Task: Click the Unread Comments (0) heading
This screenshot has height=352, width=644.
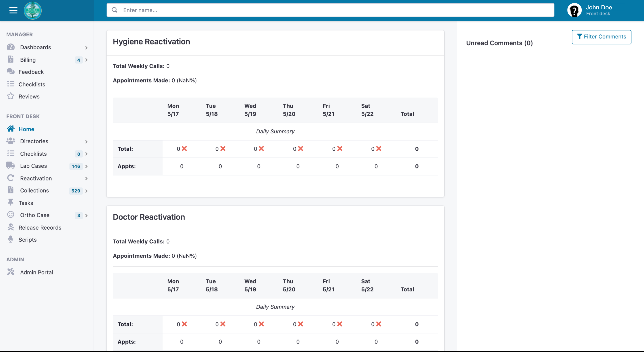Action: pos(499,43)
